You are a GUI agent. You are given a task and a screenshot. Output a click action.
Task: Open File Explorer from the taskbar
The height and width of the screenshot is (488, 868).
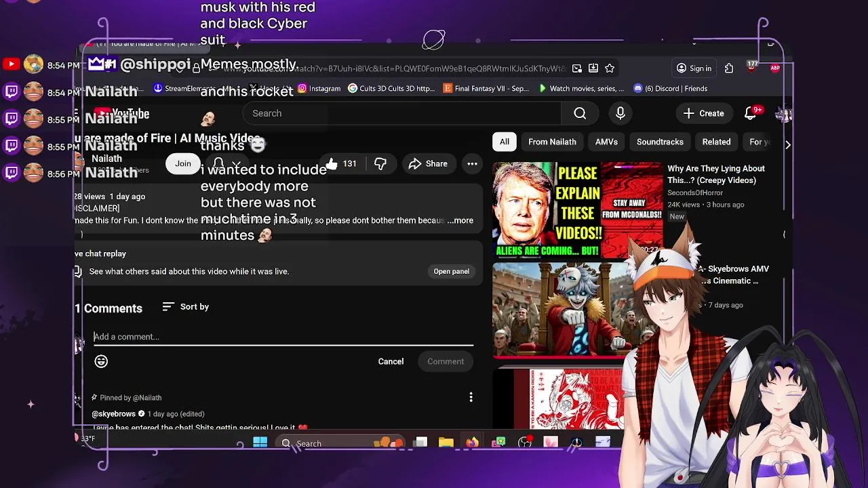(446, 443)
